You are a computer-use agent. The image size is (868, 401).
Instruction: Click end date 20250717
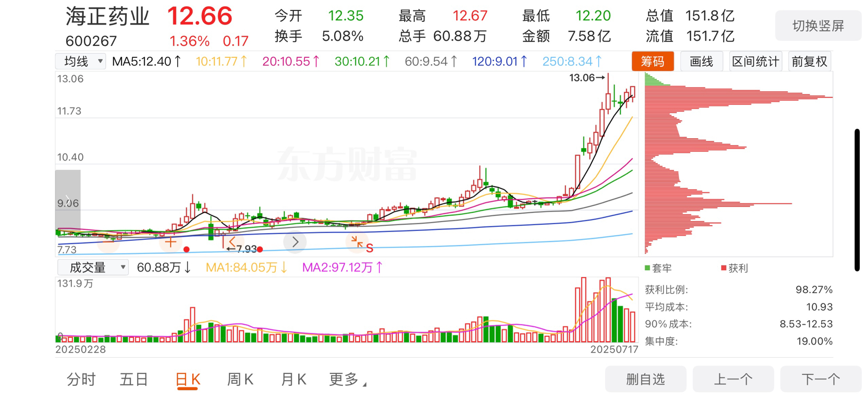coord(614,349)
